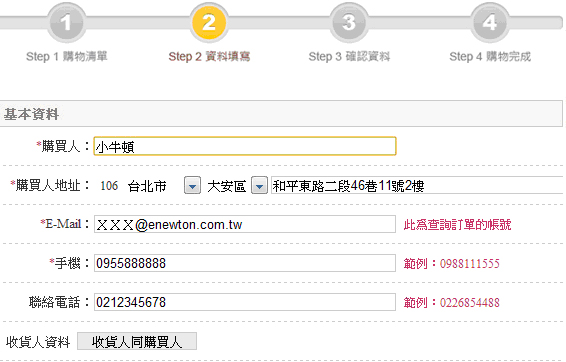
Task: Click the 106 postal code text
Action: point(109,186)
